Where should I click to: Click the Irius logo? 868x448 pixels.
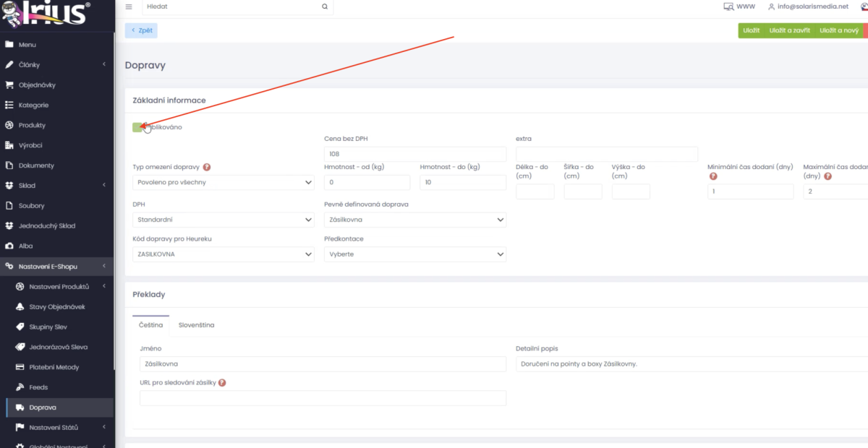(46, 15)
